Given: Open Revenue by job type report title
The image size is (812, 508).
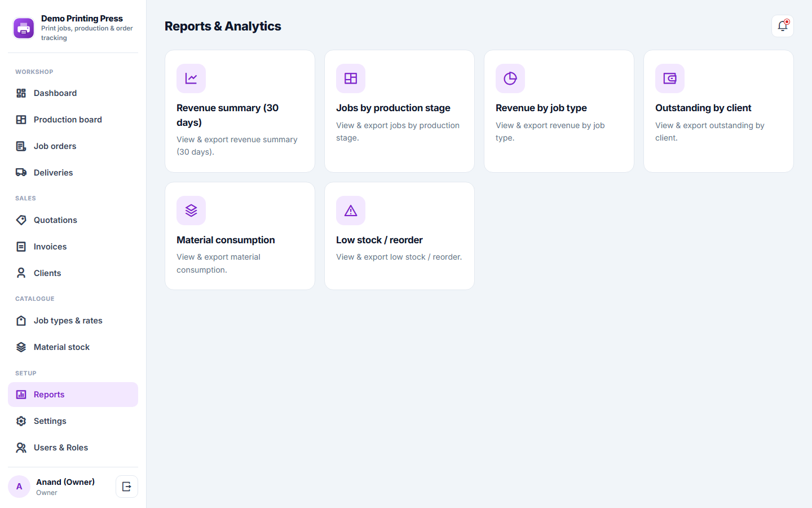Looking at the screenshot, I should [541, 108].
